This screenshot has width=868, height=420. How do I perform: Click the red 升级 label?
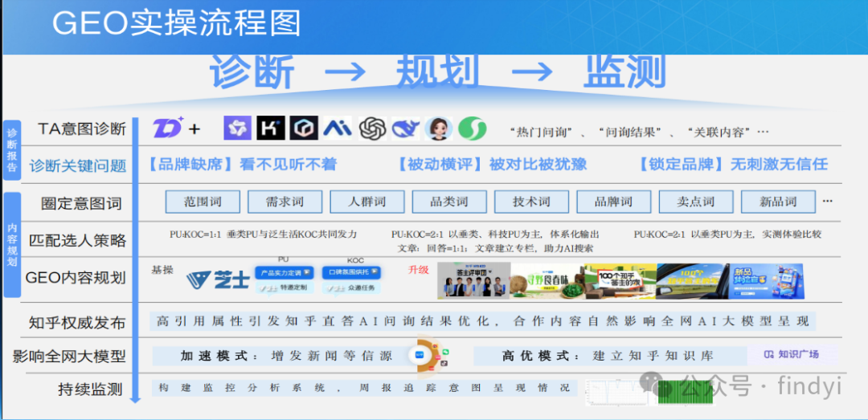coord(419,270)
